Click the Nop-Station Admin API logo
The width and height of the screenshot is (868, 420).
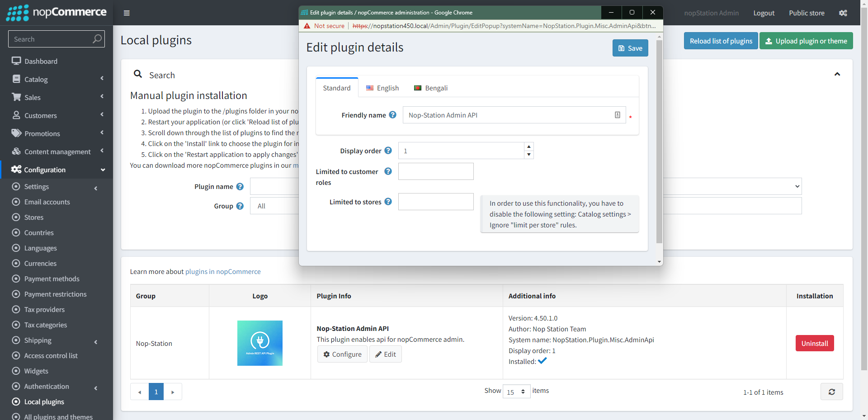pos(260,343)
